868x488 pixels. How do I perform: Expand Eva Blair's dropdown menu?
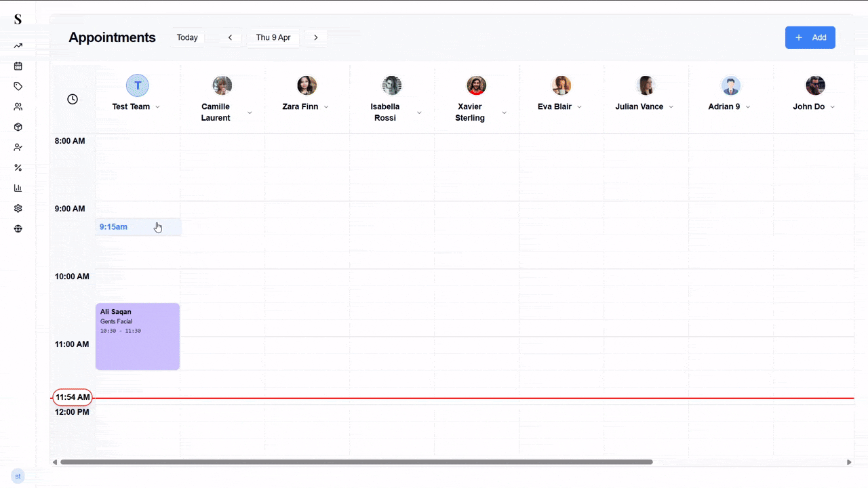click(581, 106)
